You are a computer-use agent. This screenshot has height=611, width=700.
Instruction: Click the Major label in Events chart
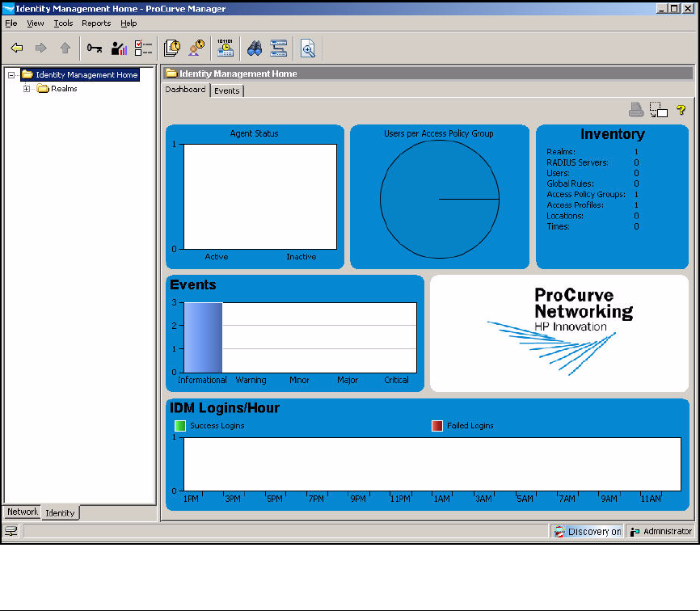348,380
